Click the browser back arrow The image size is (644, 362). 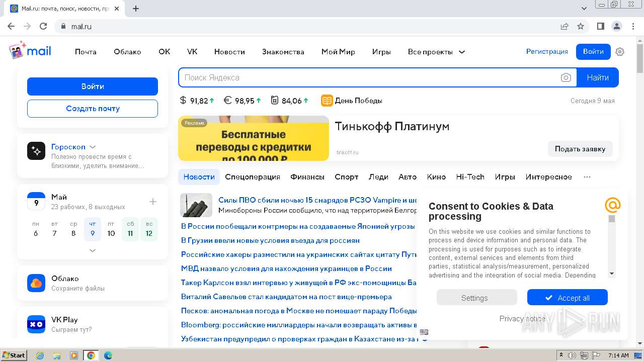point(11,26)
